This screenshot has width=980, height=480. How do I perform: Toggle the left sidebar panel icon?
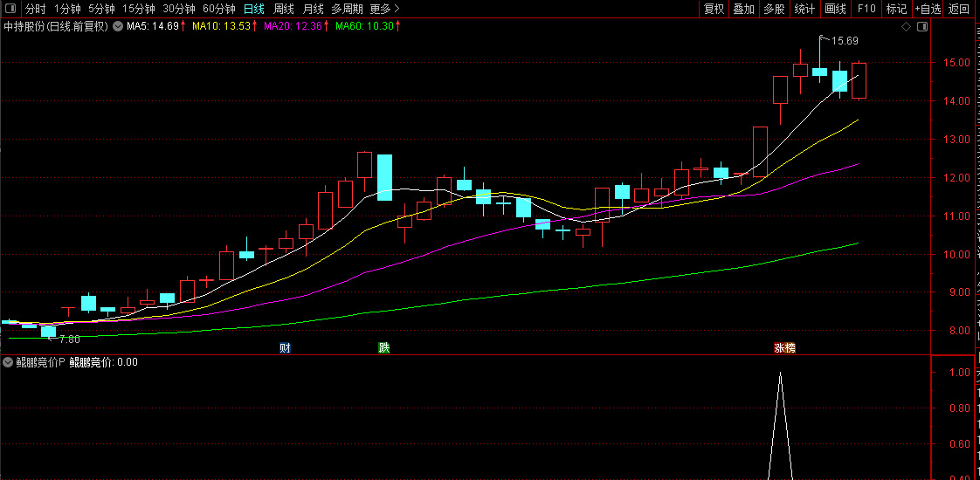[10, 9]
